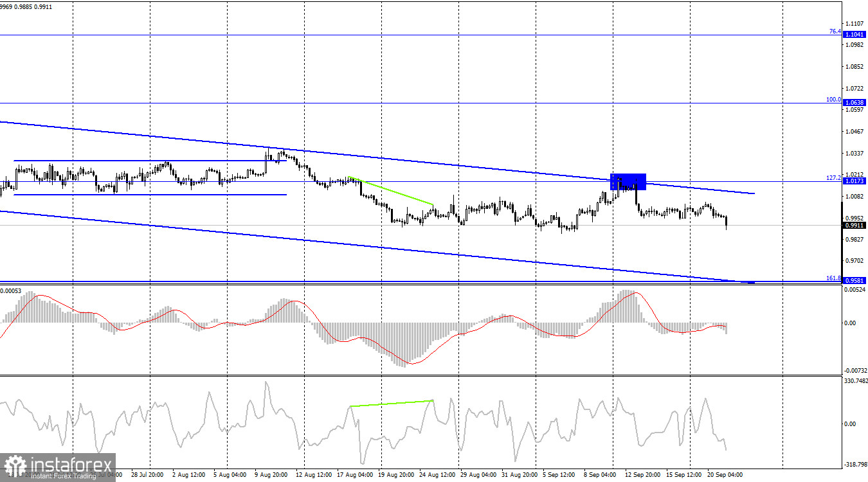868x482 pixels.
Task: Click the 1.0597 price axis value
Action: tap(854, 109)
